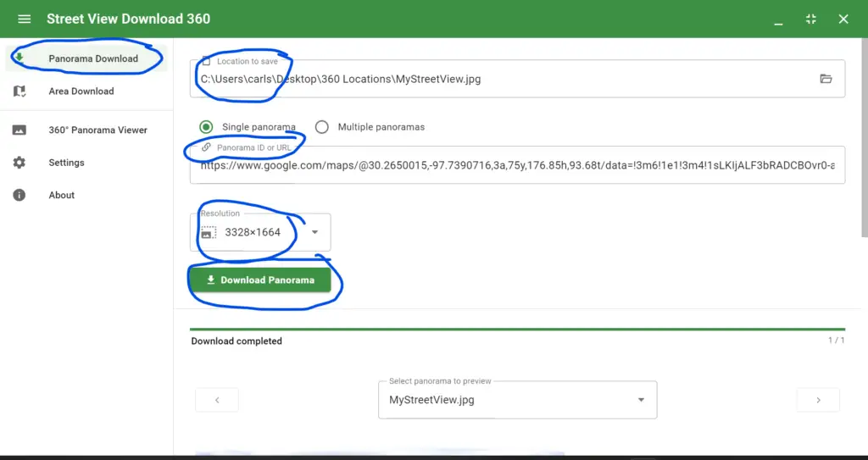Open the Area Download section
This screenshot has height=460, width=868.
86,91
